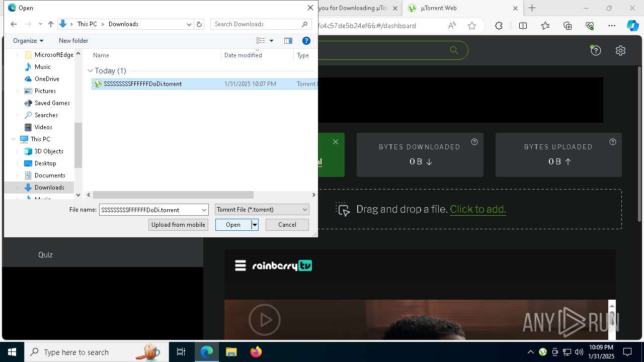The image size is (644, 362).
Task: Launch File Explorer from taskbar
Action: point(231,352)
